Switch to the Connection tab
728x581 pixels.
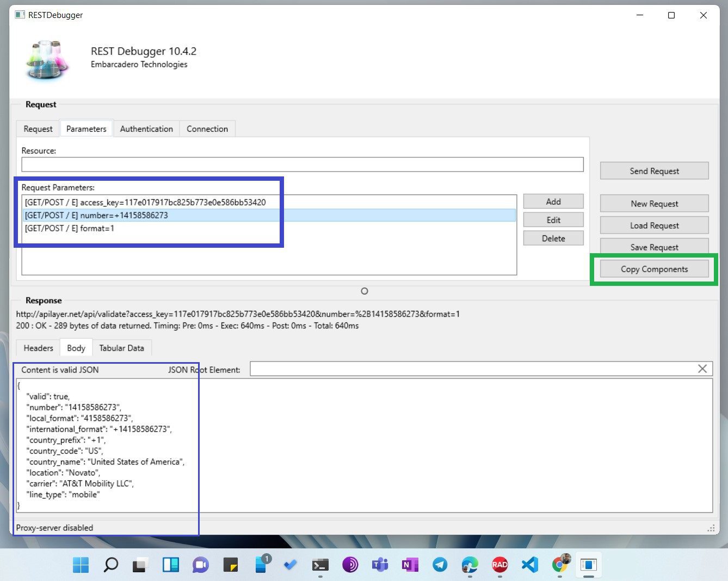tap(207, 129)
